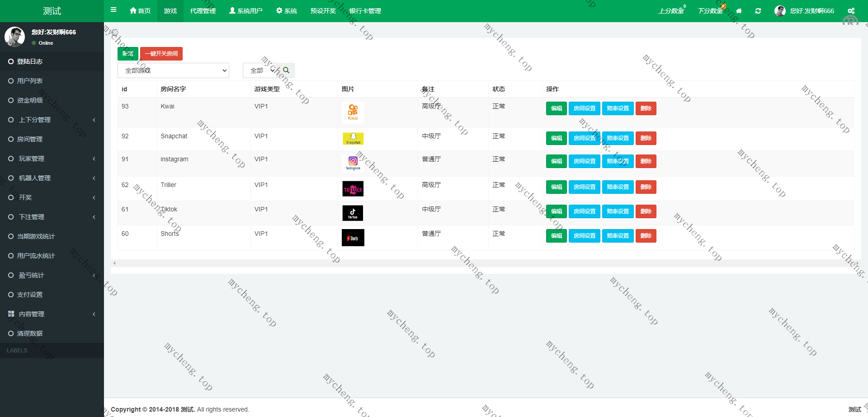This screenshot has height=417, width=868.
Task: Click the home icon near the refresh icon
Action: pyautogui.click(x=739, y=11)
